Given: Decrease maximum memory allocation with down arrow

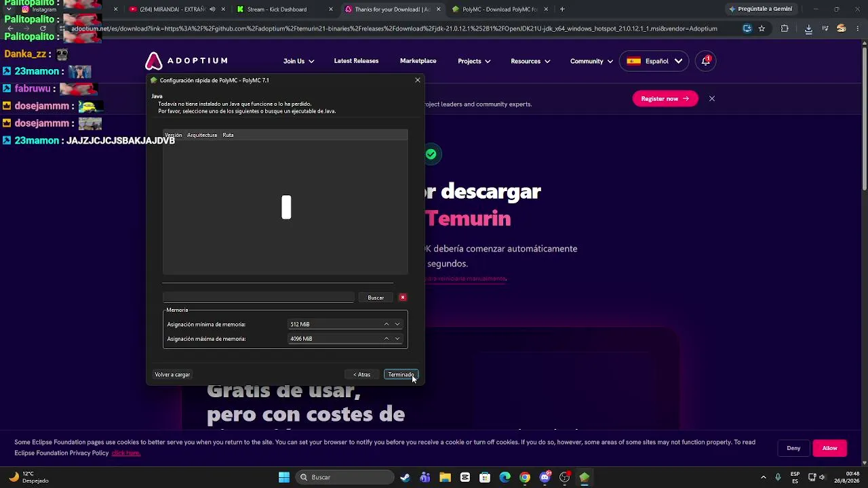Looking at the screenshot, I should pos(397,339).
